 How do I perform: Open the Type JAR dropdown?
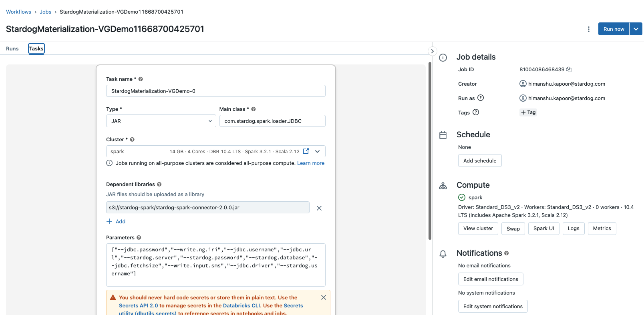161,121
